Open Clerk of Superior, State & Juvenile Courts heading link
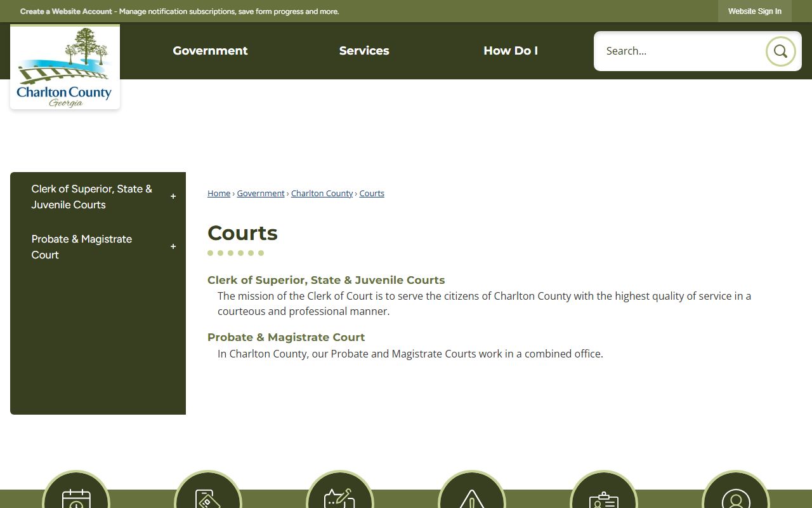This screenshot has width=812, height=508. coord(326,280)
